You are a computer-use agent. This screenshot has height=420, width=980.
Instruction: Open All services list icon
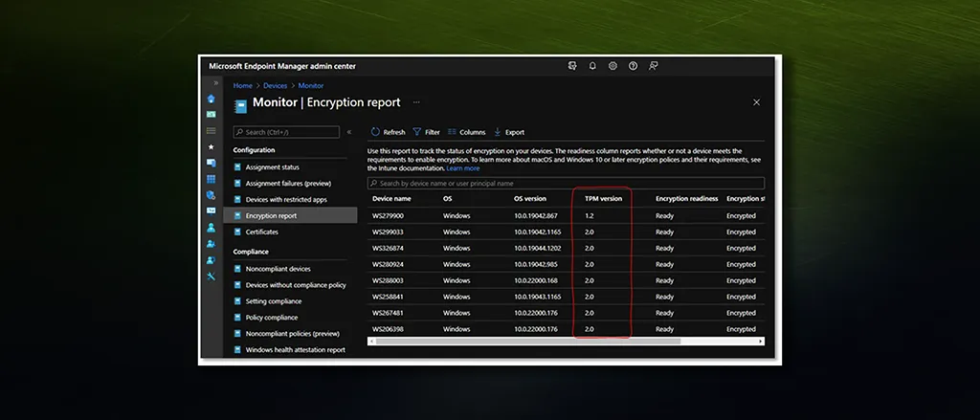point(212,131)
